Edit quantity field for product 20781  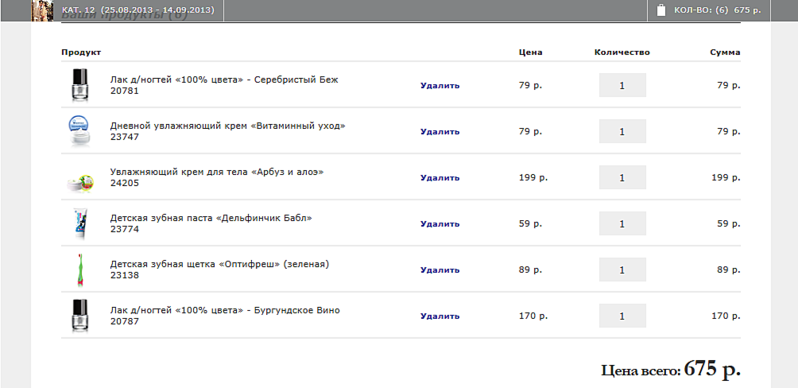(622, 85)
